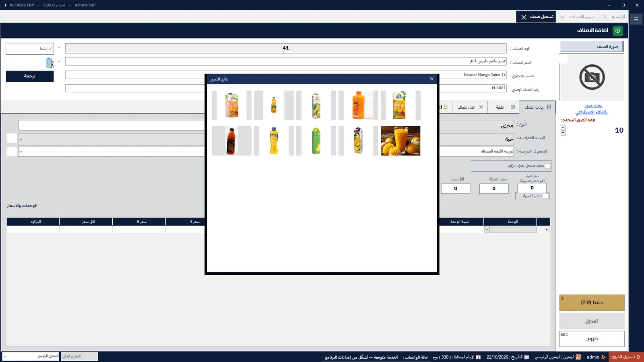Image resolution: width=644 pixels, height=362 pixels.
Task: Open the AI image search link
Action: click(x=592, y=109)
